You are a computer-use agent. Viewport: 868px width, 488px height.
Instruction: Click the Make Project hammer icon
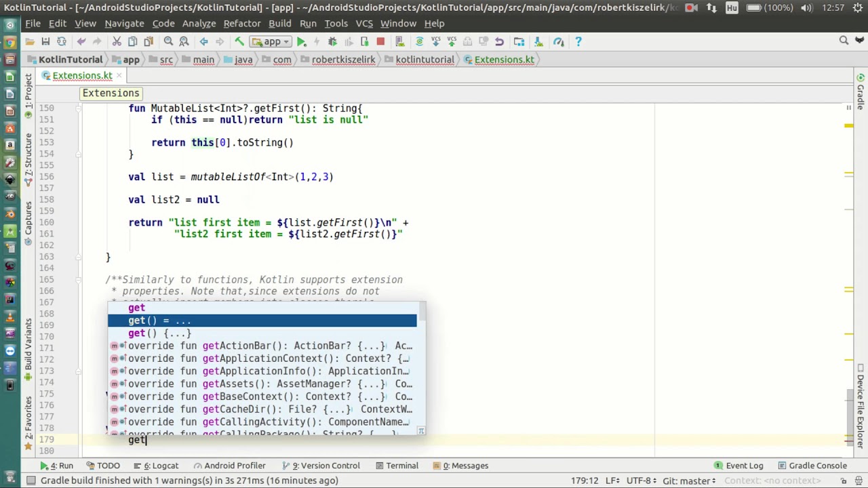239,41
